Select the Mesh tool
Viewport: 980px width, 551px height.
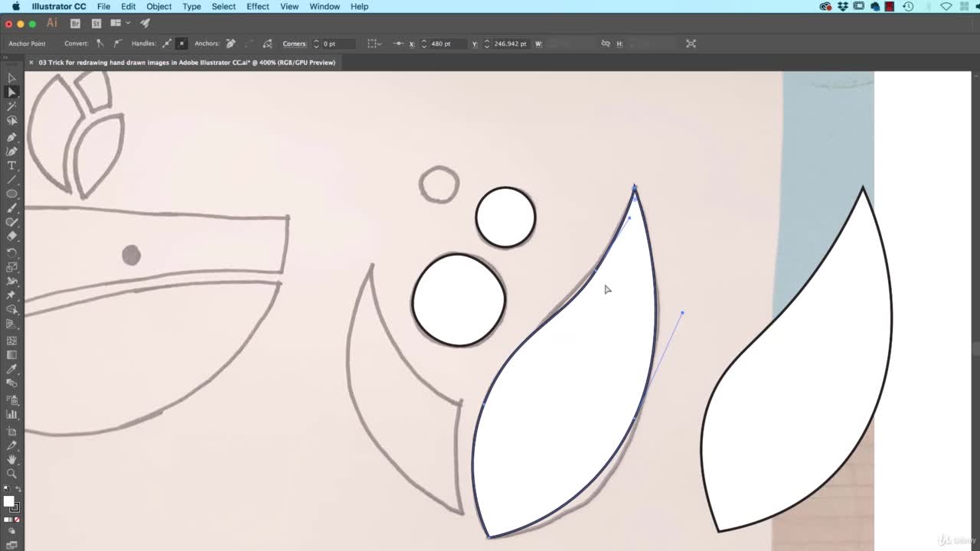pyautogui.click(x=11, y=340)
